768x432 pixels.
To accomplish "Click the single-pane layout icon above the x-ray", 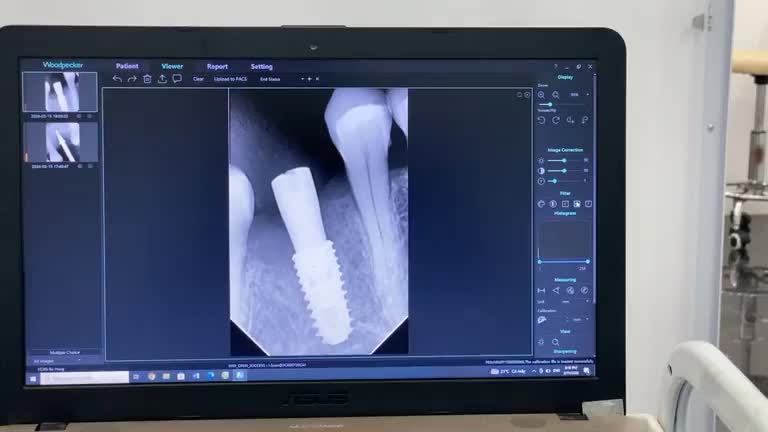I will tap(519, 95).
